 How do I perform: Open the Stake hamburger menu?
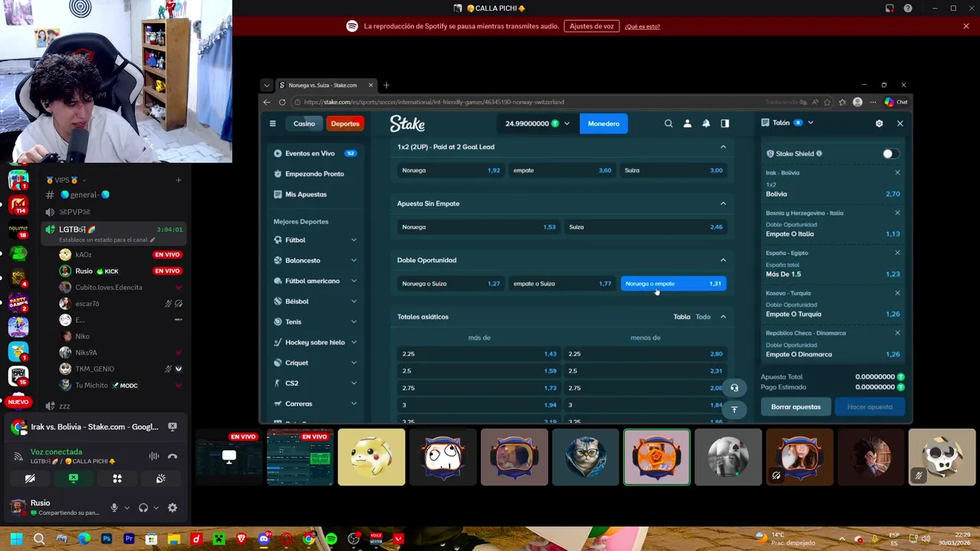(273, 123)
